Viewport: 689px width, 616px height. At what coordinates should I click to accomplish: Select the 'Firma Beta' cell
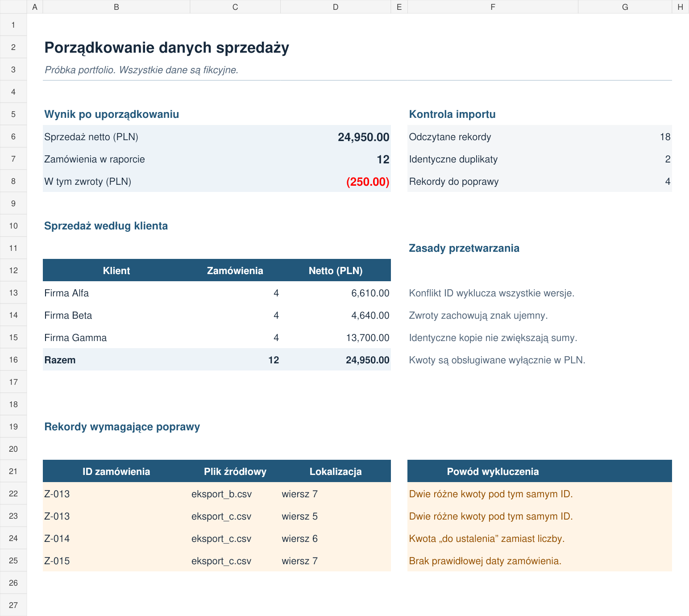[116, 315]
